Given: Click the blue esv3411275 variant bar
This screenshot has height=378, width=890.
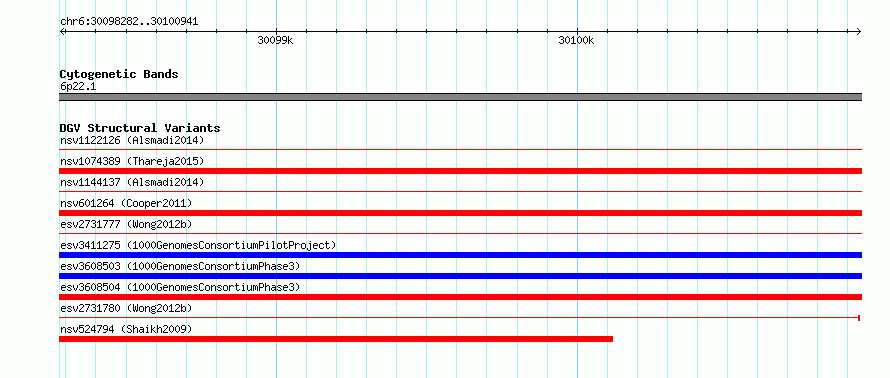Looking at the screenshot, I should (460, 255).
